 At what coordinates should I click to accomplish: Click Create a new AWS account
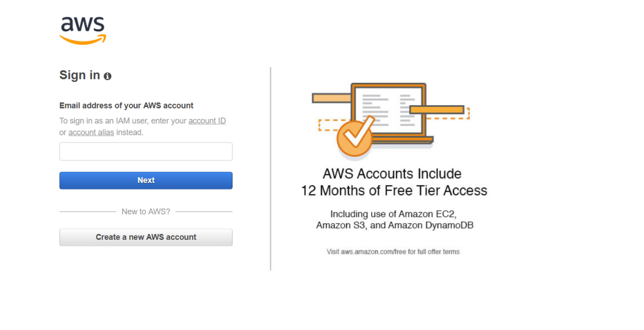tap(146, 237)
